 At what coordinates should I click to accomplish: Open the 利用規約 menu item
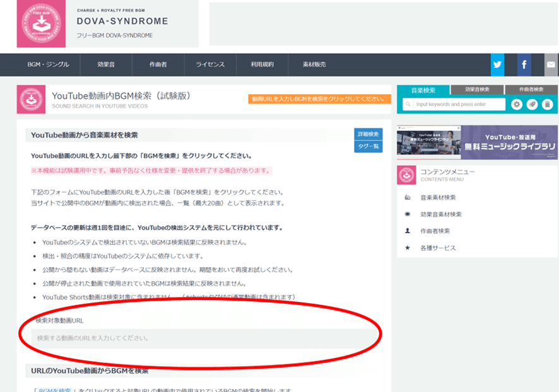[262, 64]
